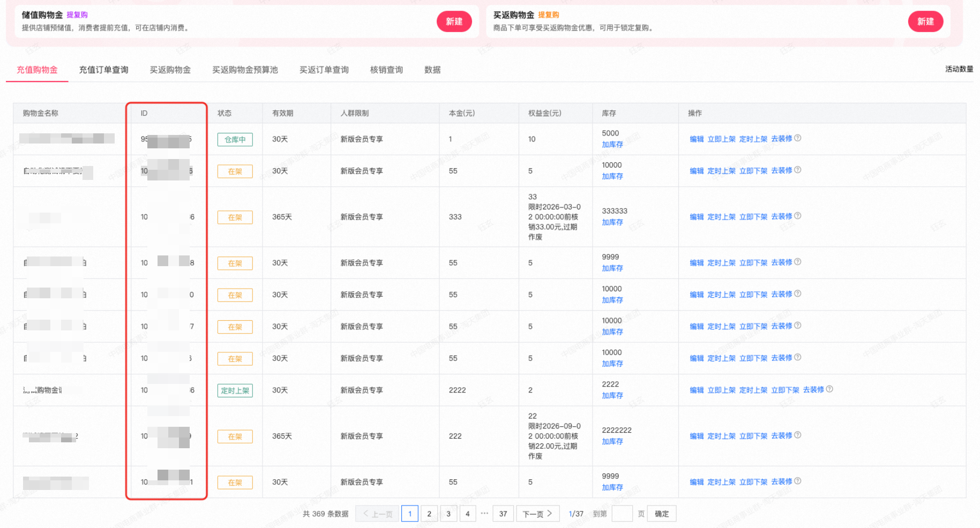Click 立即下架 in the 2222222 stock row
The width and height of the screenshot is (980, 528).
click(753, 436)
